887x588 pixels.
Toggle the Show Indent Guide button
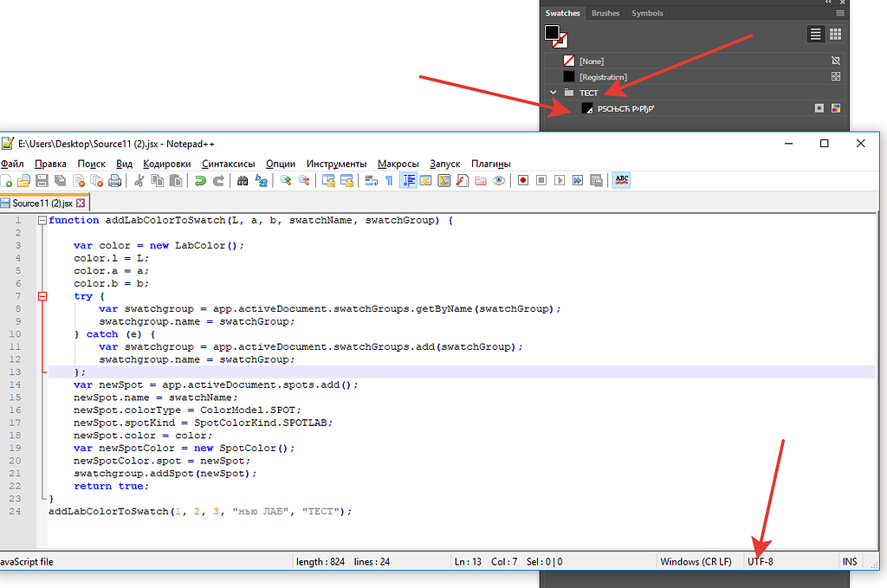[x=408, y=180]
